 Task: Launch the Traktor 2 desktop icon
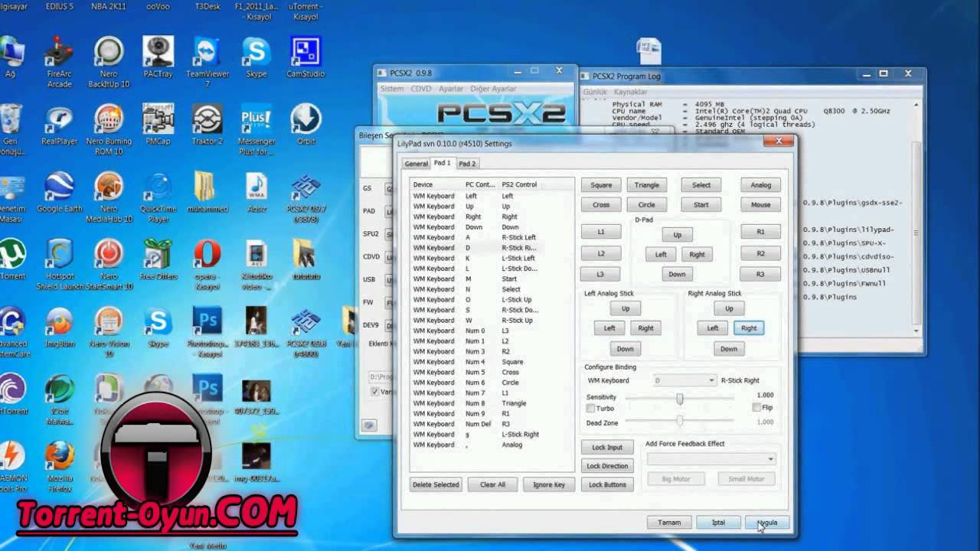click(207, 125)
